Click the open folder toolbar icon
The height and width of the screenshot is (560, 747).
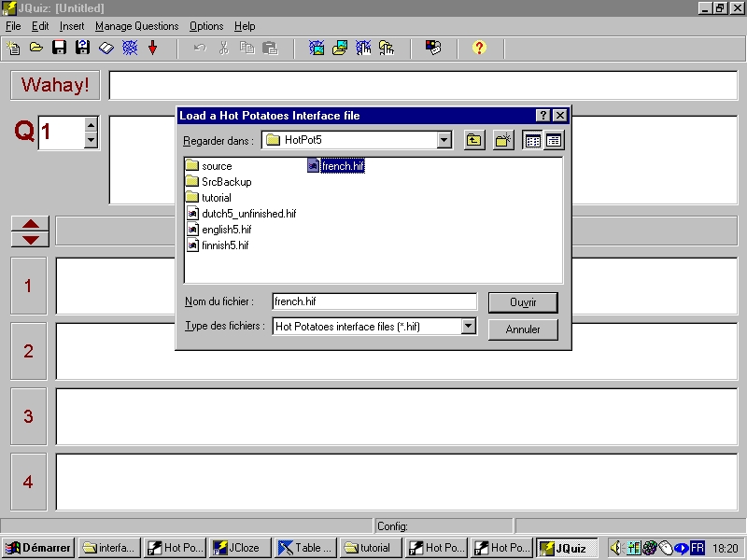pos(36,48)
